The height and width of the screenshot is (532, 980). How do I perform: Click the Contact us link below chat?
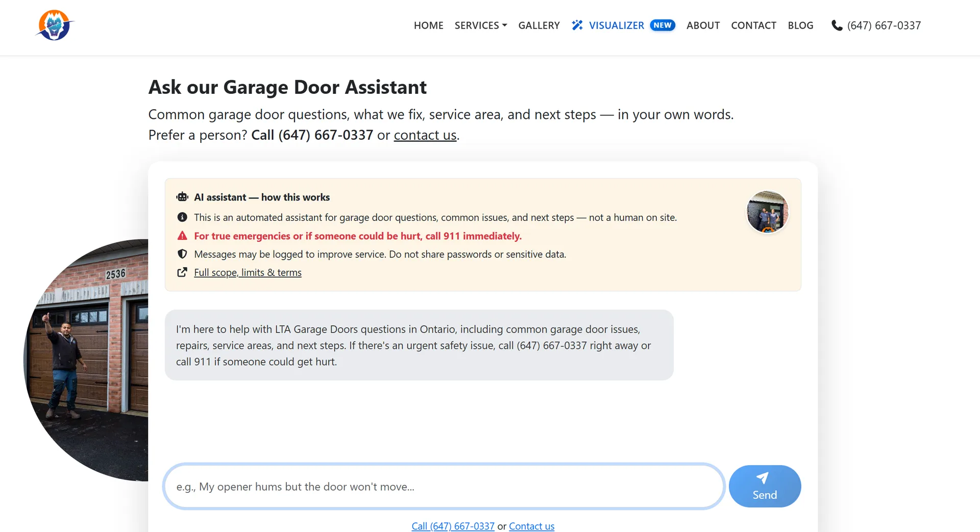[x=531, y=526]
